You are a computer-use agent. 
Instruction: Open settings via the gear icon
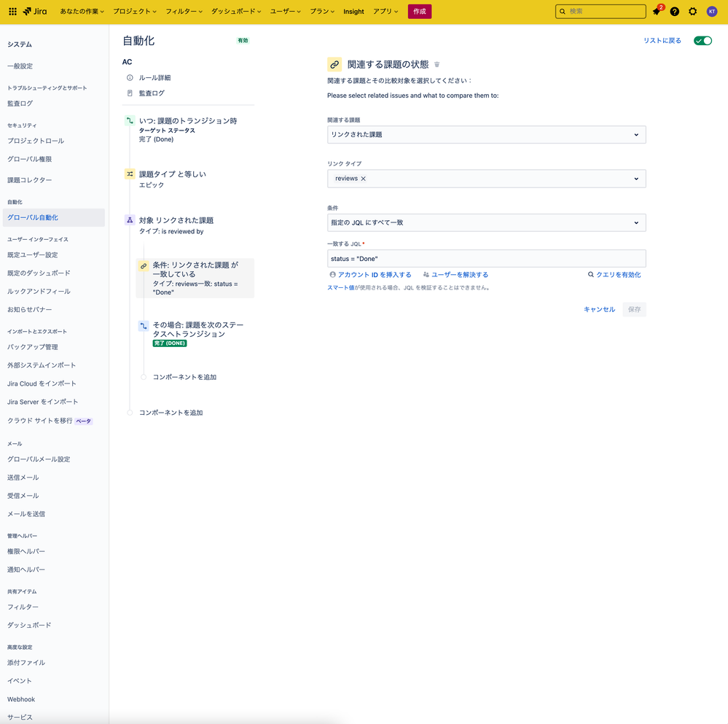click(692, 11)
